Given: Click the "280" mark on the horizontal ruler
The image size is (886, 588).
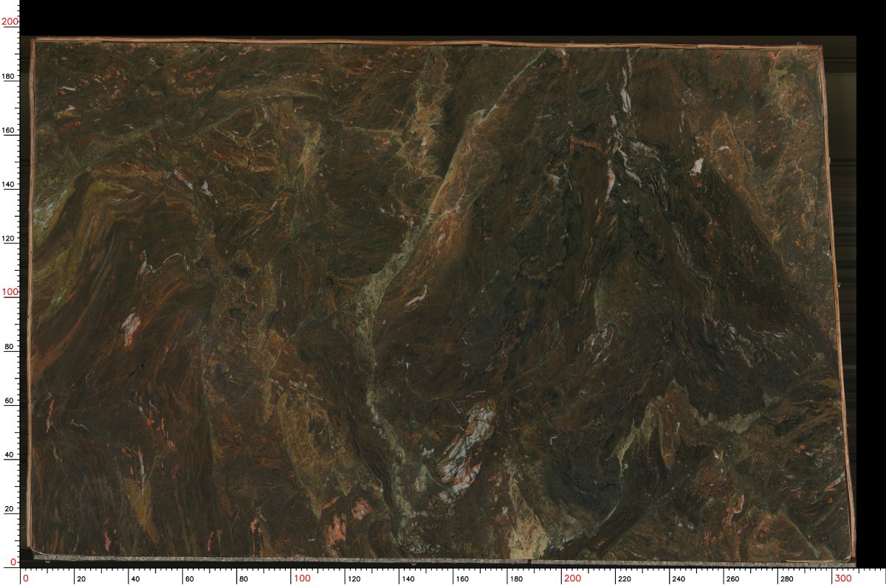Looking at the screenshot, I should (786, 580).
